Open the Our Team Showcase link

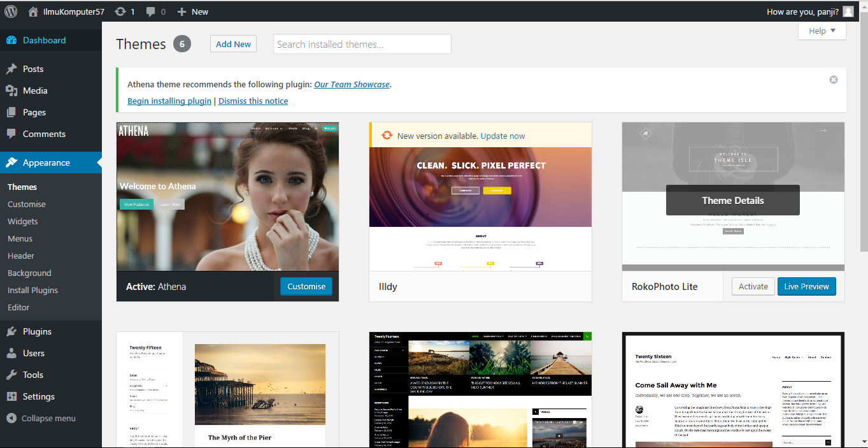pyautogui.click(x=352, y=84)
